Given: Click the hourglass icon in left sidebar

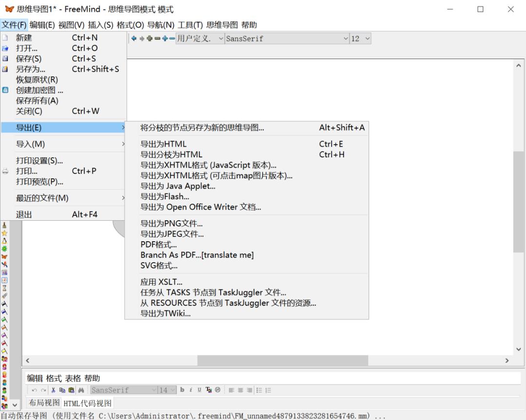Looking at the screenshot, I should 4,288.
